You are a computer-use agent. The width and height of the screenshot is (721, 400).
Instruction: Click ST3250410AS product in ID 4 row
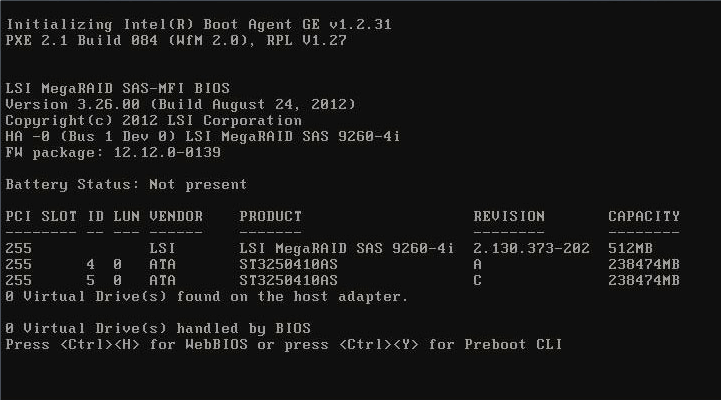pyautogui.click(x=289, y=264)
